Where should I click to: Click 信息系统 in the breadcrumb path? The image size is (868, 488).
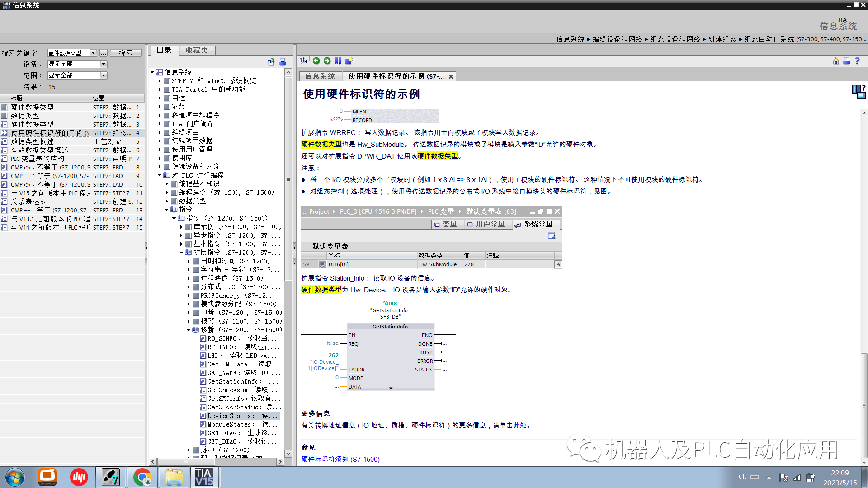tap(570, 39)
